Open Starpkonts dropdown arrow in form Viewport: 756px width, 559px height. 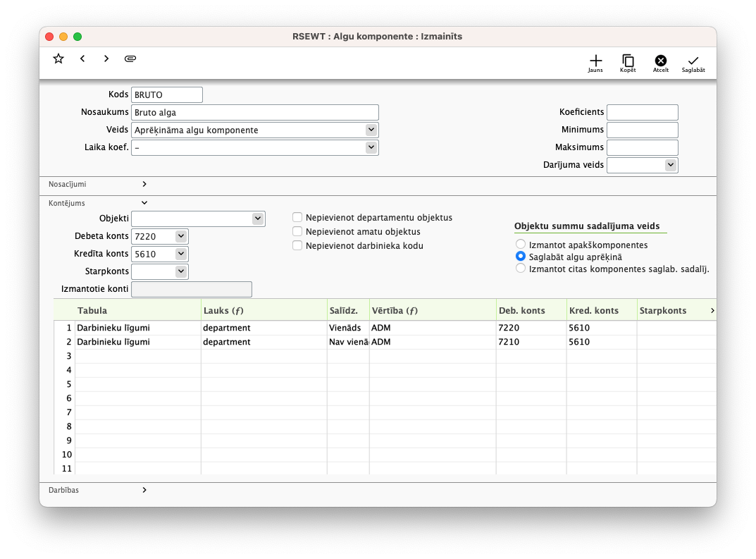(181, 271)
